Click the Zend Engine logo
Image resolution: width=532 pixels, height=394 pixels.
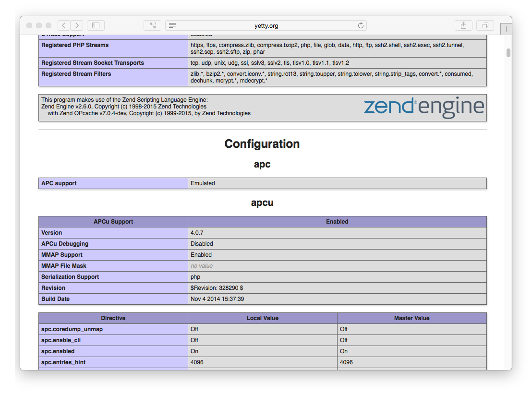tap(423, 107)
